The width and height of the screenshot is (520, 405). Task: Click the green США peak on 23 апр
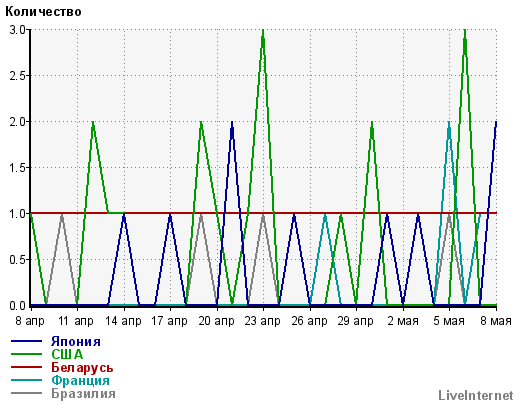tap(263, 31)
